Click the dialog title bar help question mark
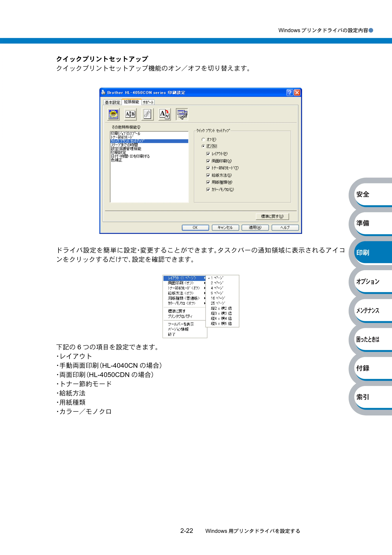 (x=290, y=93)
